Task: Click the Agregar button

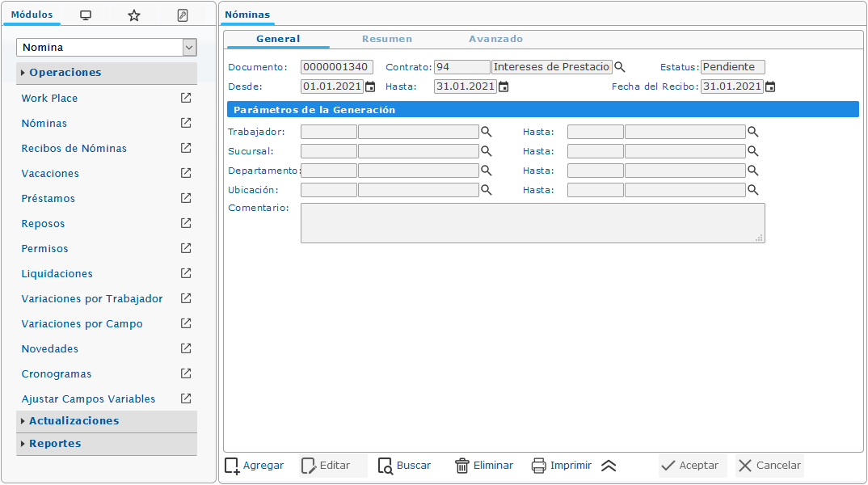Action: click(255, 466)
